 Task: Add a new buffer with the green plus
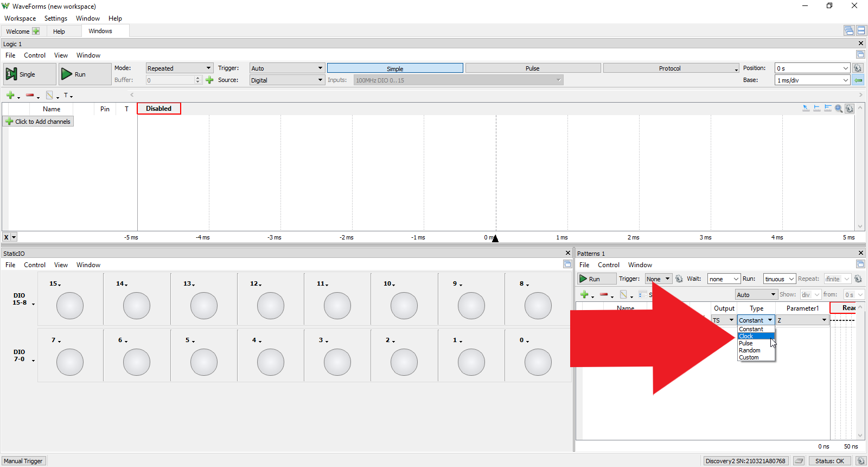209,80
